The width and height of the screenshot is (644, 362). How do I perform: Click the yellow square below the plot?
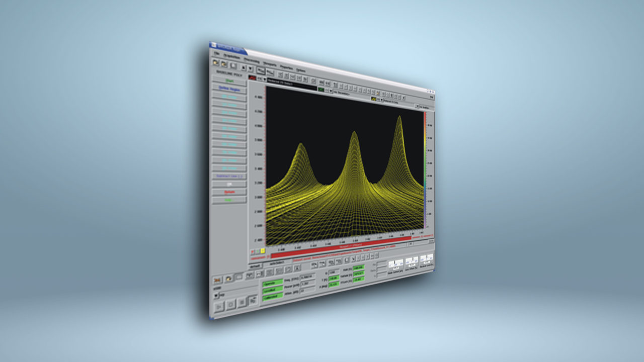(x=263, y=250)
